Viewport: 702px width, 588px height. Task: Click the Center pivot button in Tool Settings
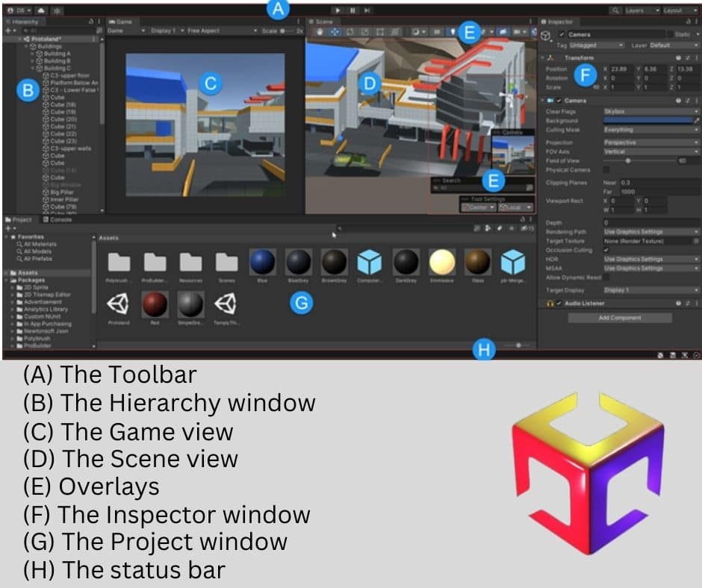[478, 207]
